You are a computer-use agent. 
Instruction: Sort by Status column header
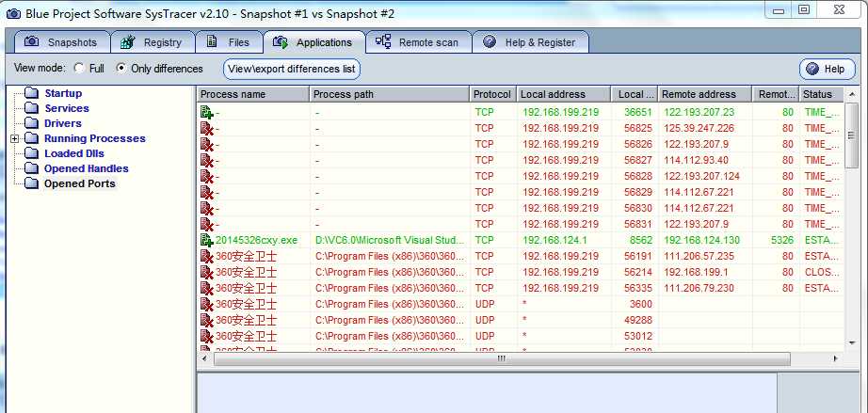pos(822,94)
